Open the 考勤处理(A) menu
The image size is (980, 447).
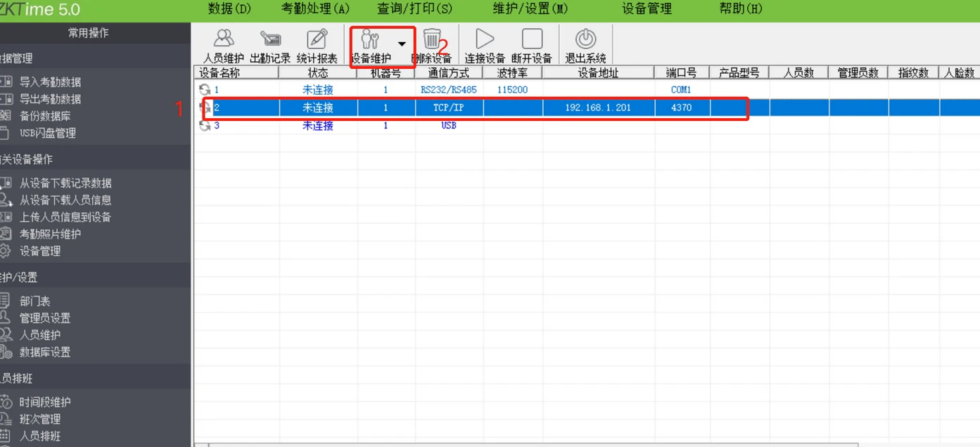(x=315, y=8)
